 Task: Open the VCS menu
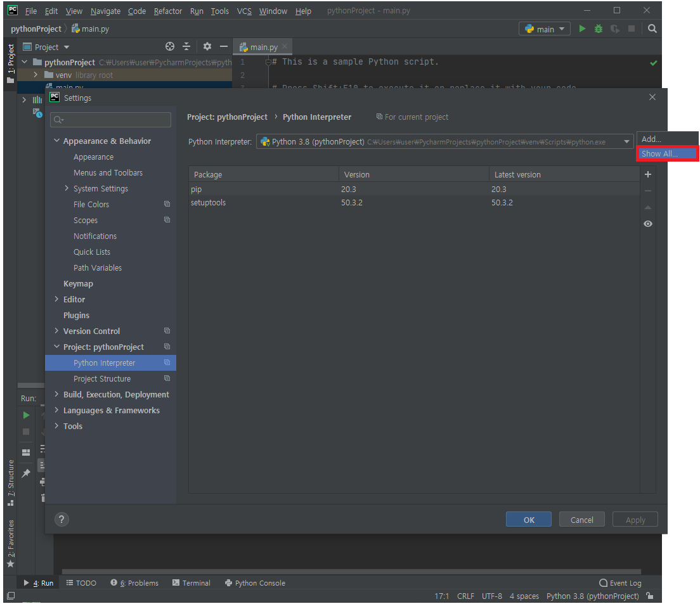pyautogui.click(x=243, y=11)
